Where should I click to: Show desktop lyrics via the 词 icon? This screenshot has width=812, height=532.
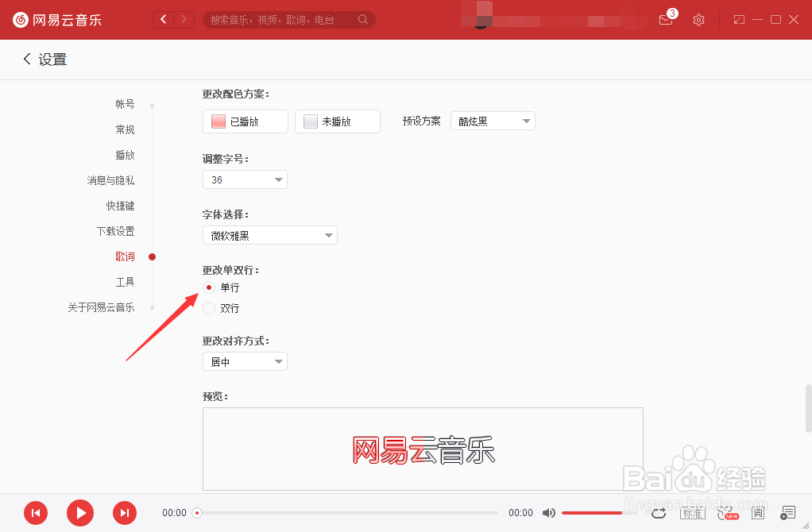[758, 513]
